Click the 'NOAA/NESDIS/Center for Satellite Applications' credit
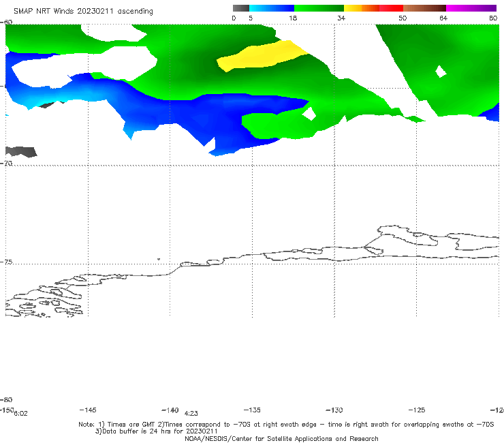 281,438
